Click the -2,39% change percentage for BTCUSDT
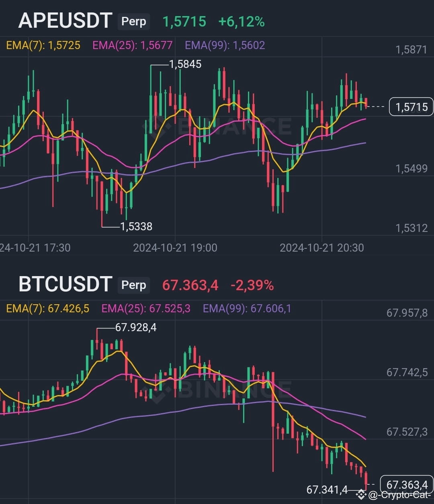 [252, 285]
